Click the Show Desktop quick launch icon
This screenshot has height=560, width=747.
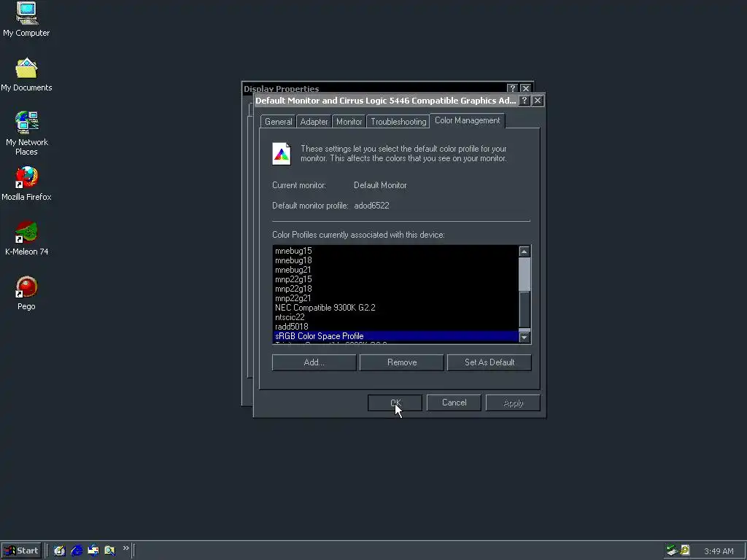click(x=59, y=551)
